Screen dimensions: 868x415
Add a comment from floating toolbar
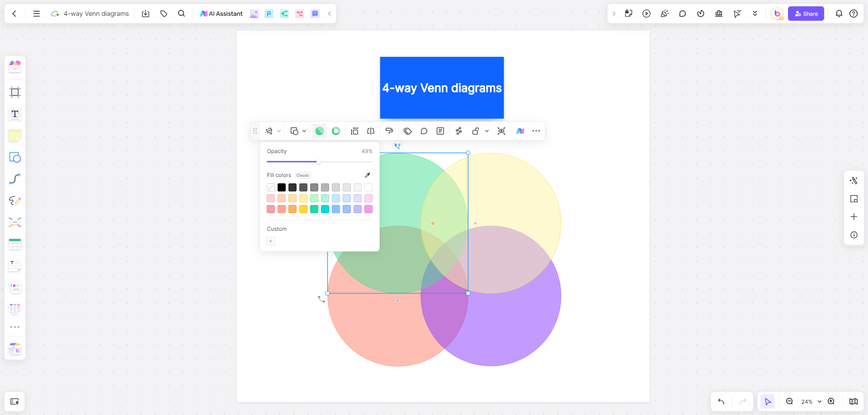424,131
